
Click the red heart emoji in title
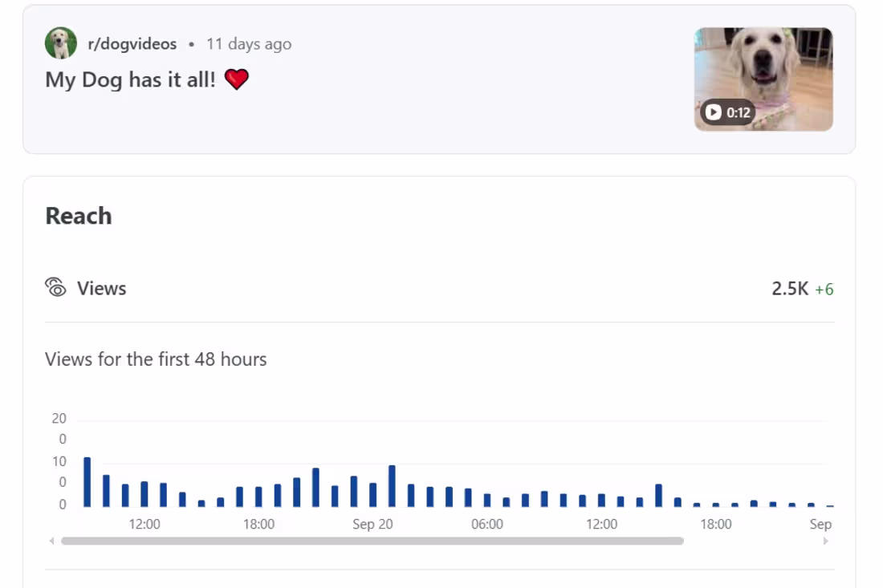point(237,79)
